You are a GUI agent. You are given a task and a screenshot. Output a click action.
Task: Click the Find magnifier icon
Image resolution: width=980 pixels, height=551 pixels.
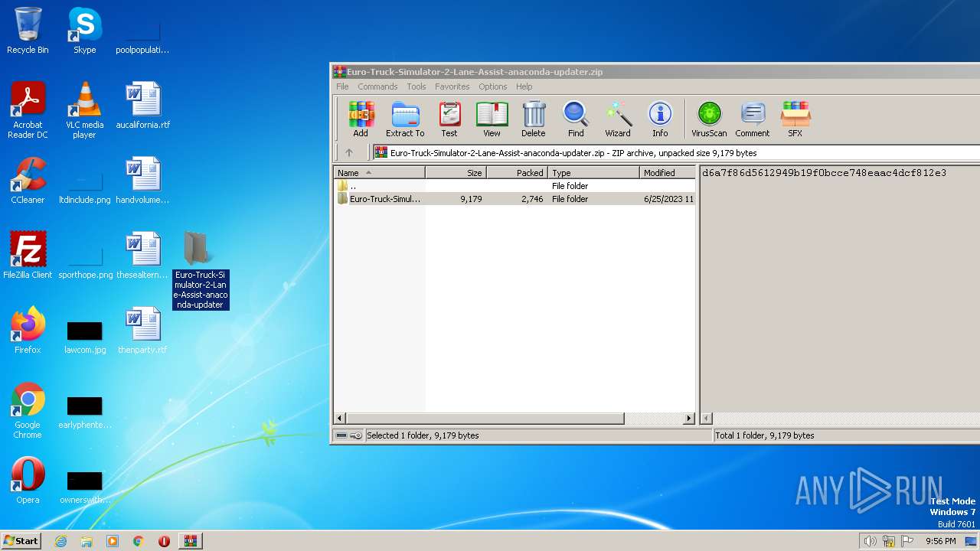576,119
